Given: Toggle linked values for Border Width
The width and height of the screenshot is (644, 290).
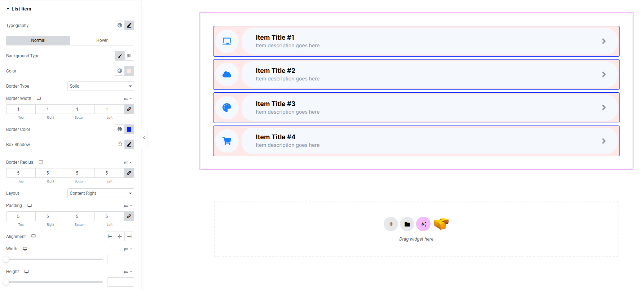Looking at the screenshot, I should coord(129,109).
